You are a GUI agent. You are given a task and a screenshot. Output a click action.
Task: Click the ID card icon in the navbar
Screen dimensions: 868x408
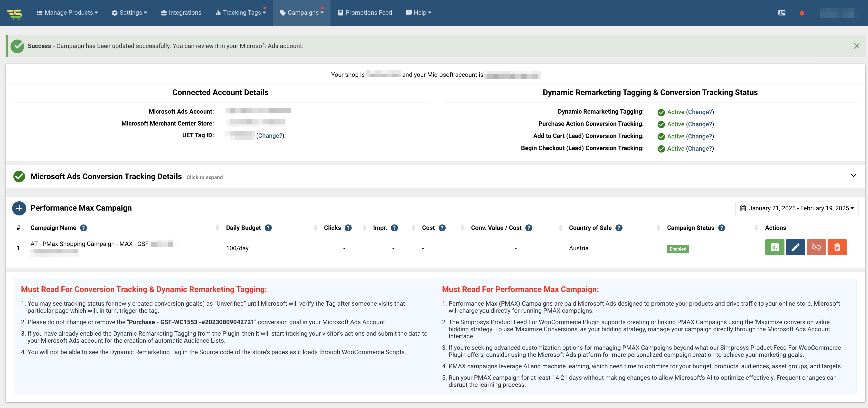(x=782, y=13)
